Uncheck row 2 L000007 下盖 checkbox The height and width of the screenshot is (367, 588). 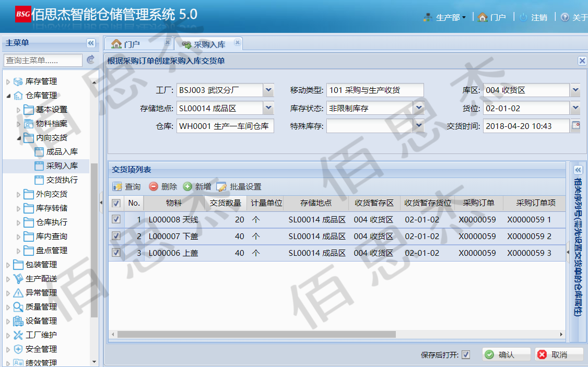coord(116,236)
